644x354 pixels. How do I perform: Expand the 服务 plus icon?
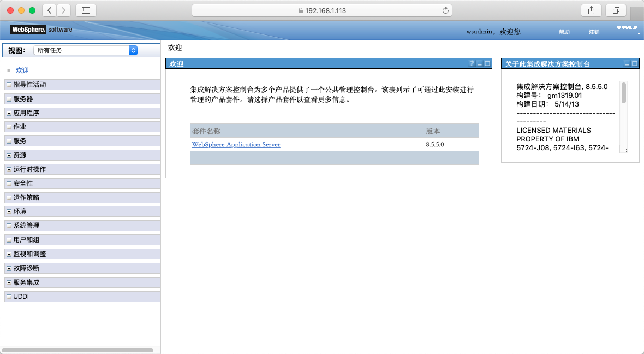9,141
